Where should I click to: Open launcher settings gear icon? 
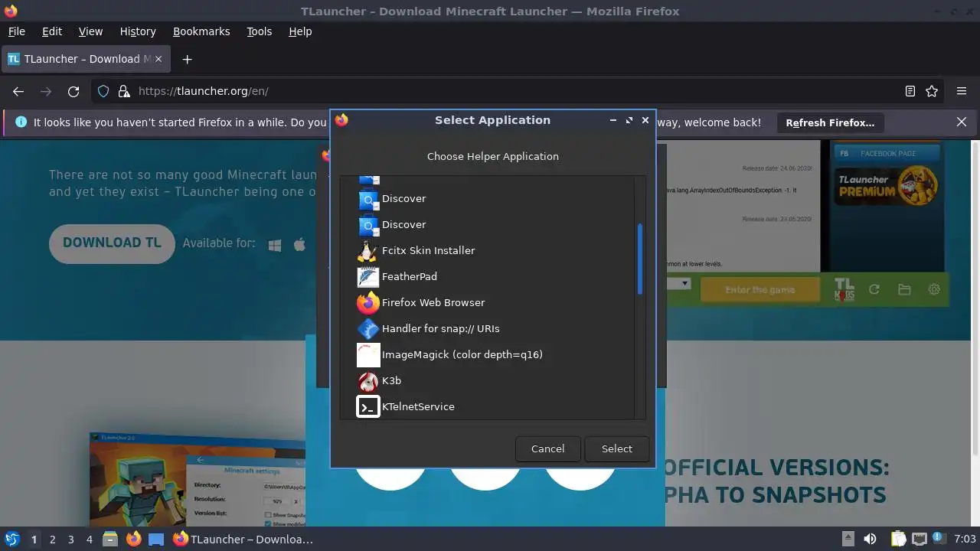(x=934, y=289)
